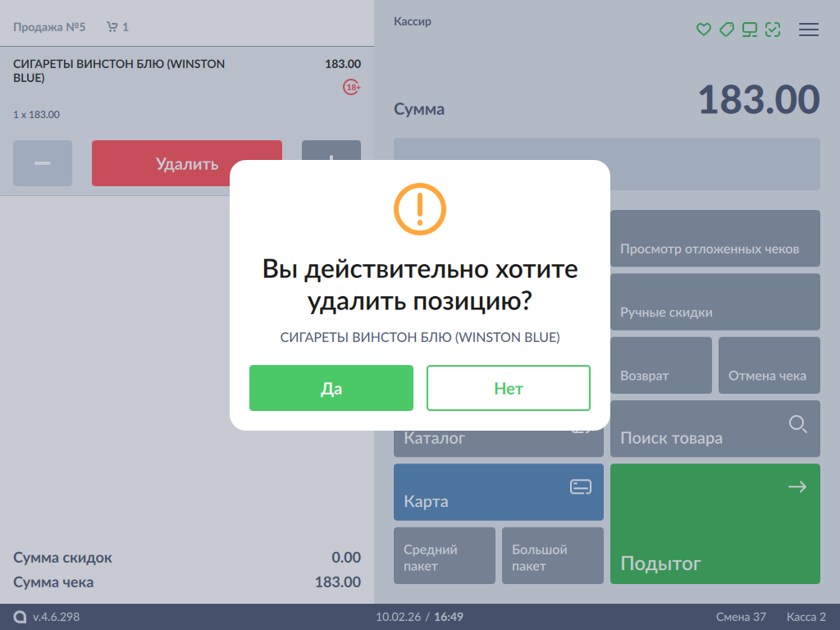The image size is (840, 630).
Task: Open the hamburger menu
Action: pyautogui.click(x=808, y=30)
